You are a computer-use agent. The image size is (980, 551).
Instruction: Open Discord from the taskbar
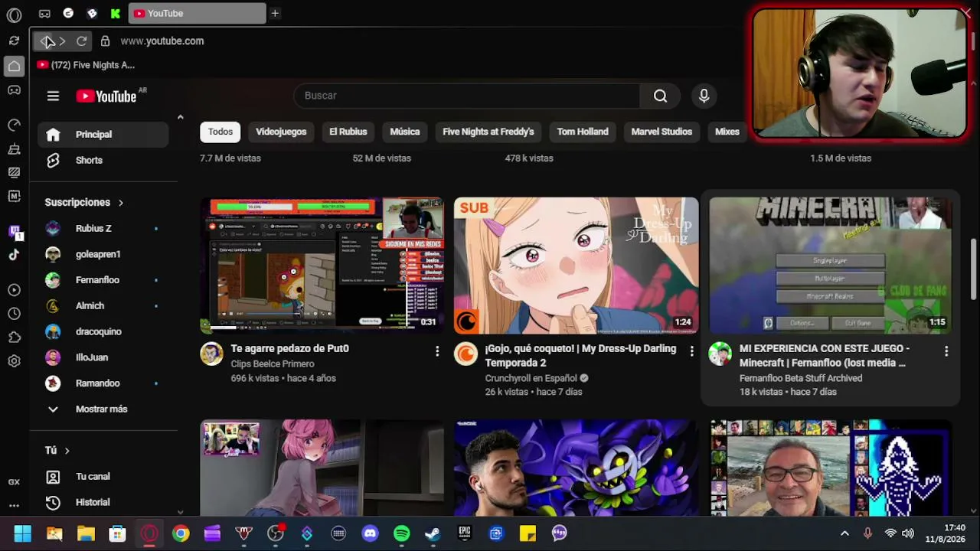[x=370, y=533]
